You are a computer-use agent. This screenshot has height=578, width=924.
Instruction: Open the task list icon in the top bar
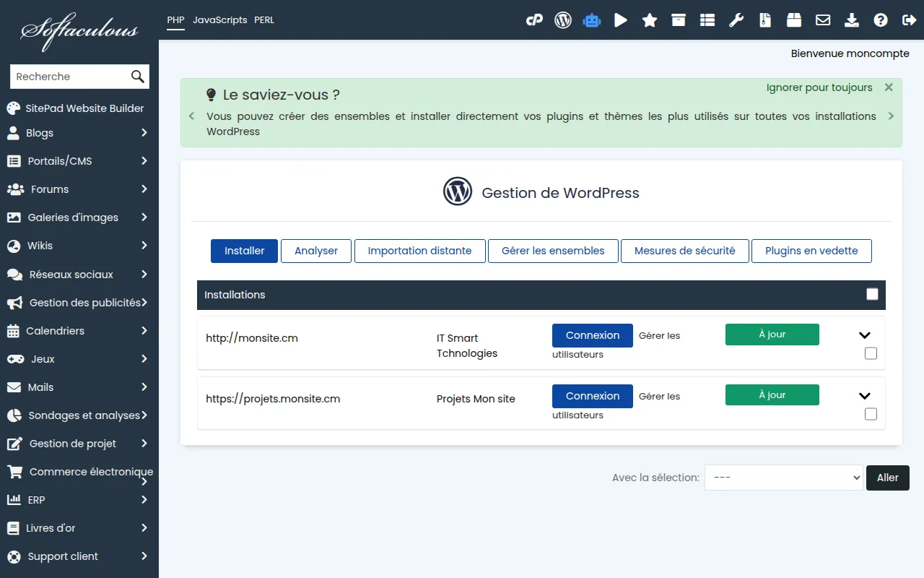click(707, 20)
